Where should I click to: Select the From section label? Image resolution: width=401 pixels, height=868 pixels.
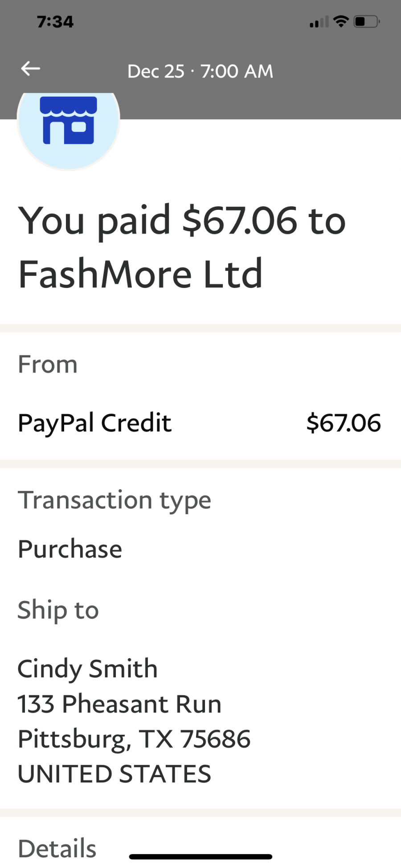pyautogui.click(x=47, y=364)
